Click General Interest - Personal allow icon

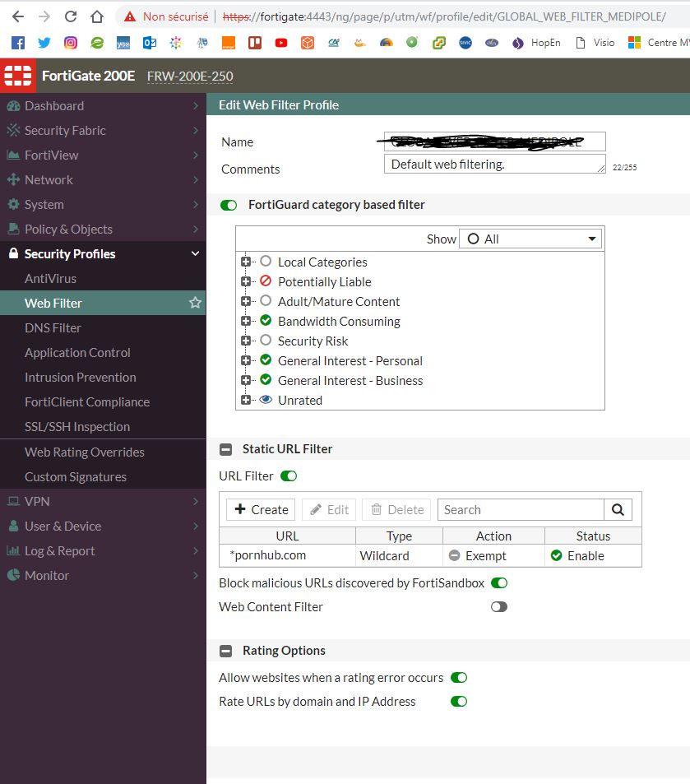[x=266, y=360]
